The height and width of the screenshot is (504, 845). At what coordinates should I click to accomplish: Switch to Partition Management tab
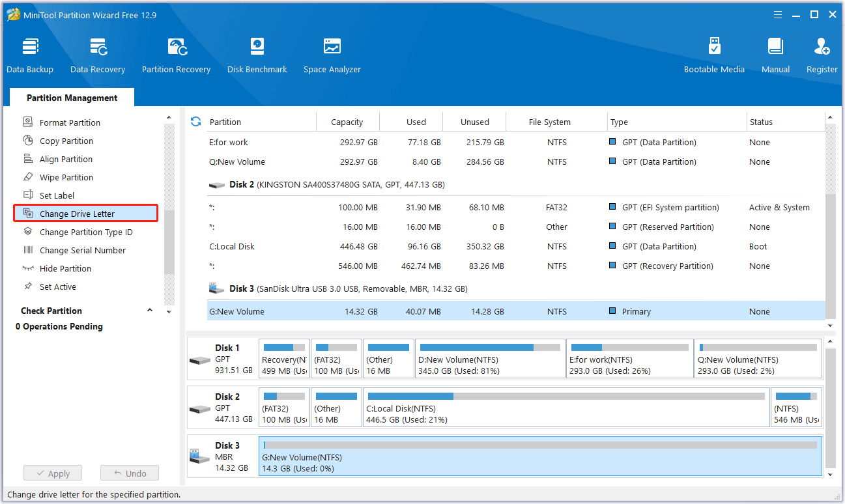(72, 98)
